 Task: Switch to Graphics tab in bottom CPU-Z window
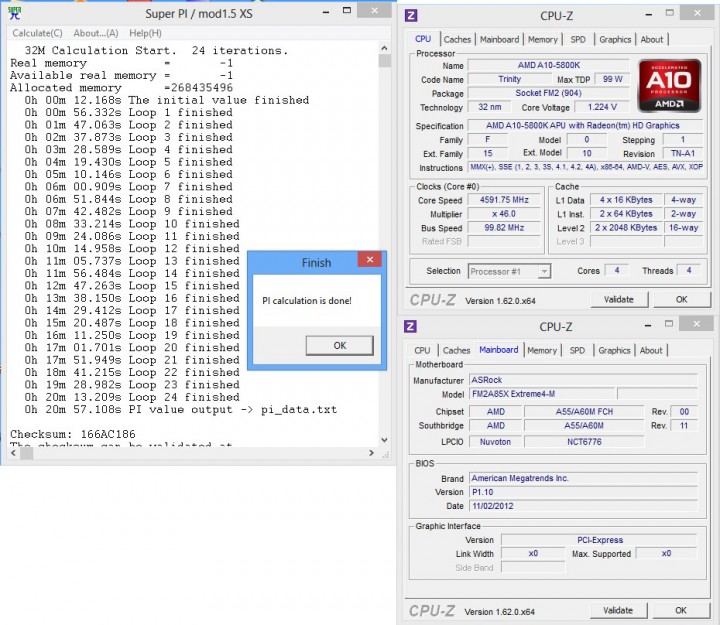[x=614, y=350]
